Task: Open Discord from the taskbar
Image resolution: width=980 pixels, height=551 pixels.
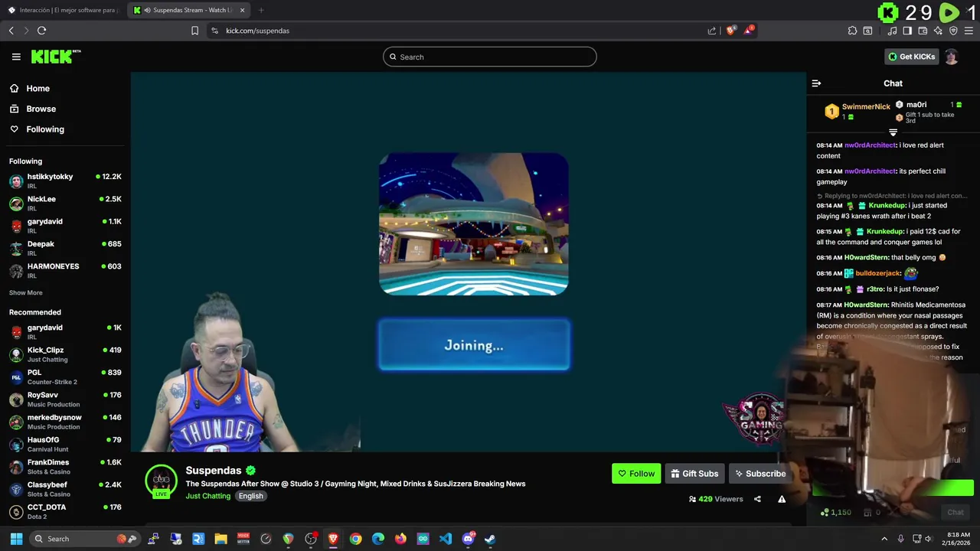Action: [x=468, y=539]
